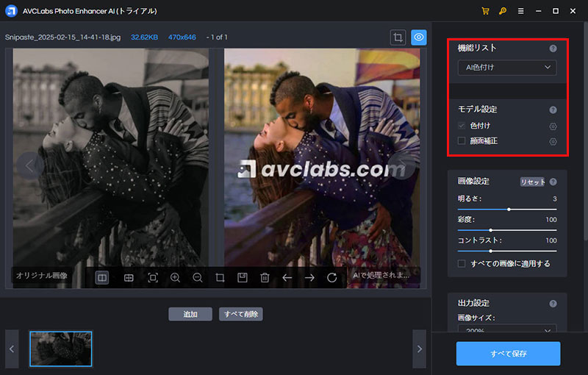Select the image thumbnail in filmstrip
The width and height of the screenshot is (588, 375).
(x=61, y=349)
